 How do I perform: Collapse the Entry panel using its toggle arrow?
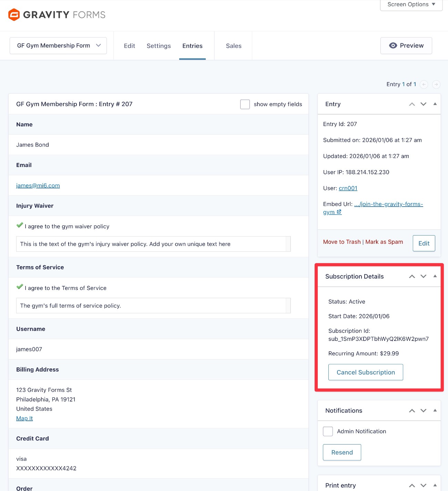[x=435, y=104]
